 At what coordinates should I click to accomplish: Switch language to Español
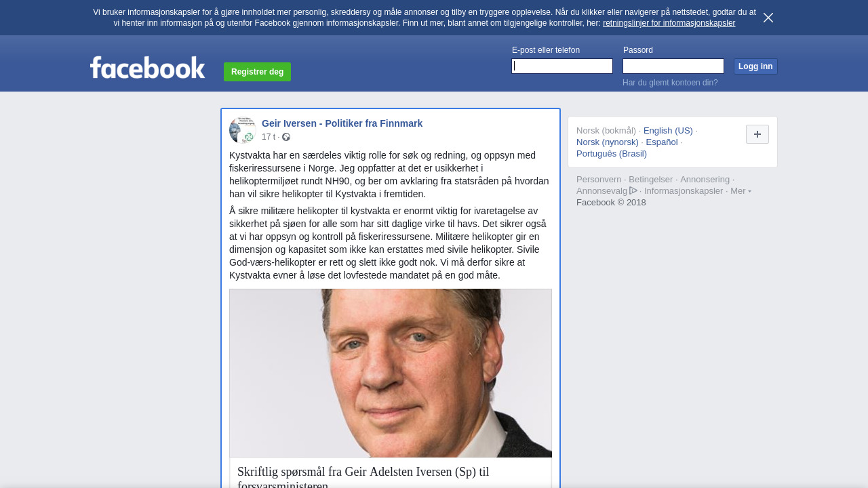pos(662,142)
